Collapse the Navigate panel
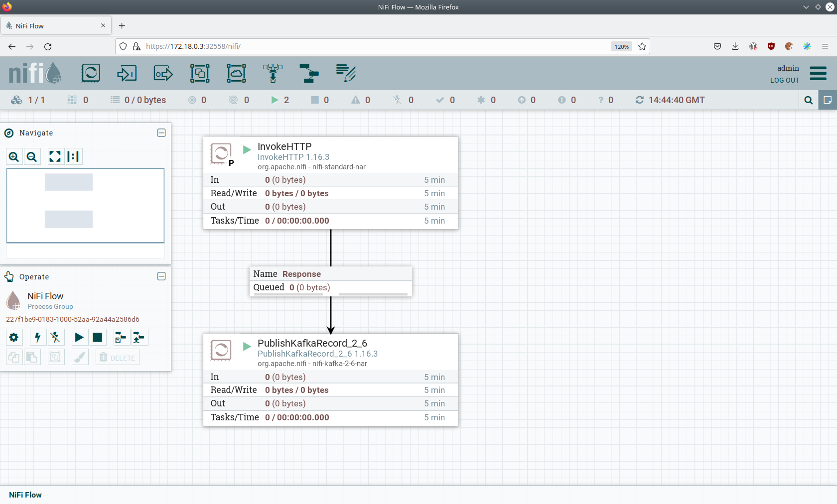 pyautogui.click(x=161, y=133)
